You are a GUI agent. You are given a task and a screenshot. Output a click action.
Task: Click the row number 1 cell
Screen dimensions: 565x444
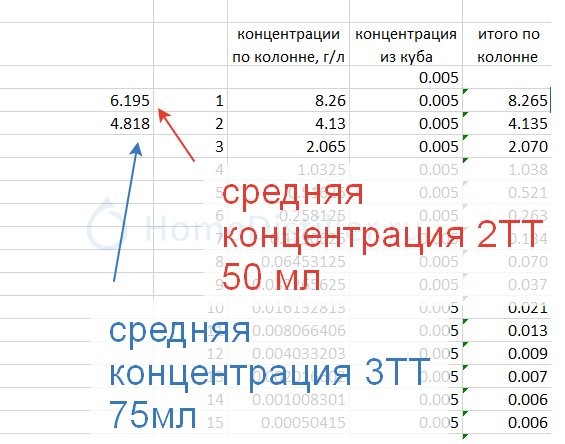coord(191,100)
